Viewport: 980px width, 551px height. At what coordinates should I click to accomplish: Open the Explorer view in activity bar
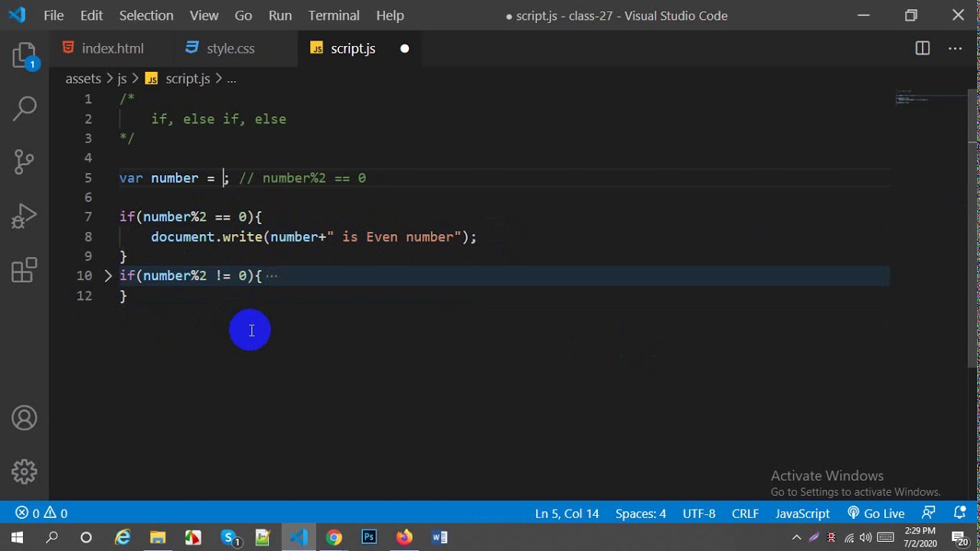tap(24, 57)
